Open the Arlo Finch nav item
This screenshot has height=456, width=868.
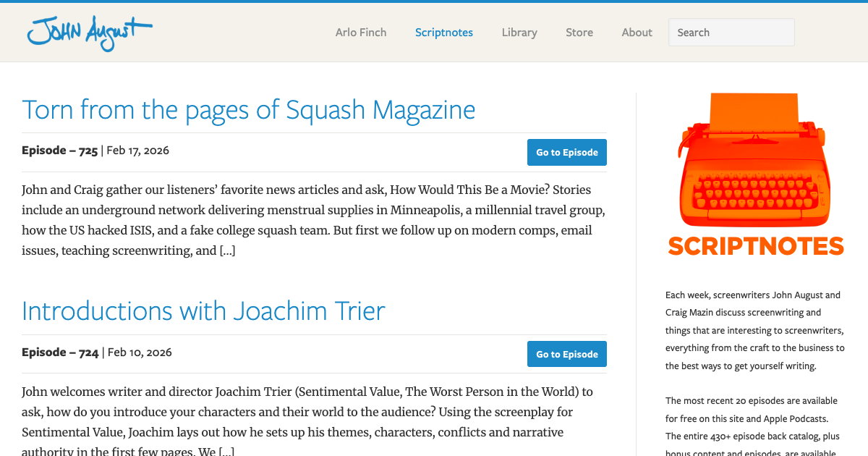click(361, 33)
